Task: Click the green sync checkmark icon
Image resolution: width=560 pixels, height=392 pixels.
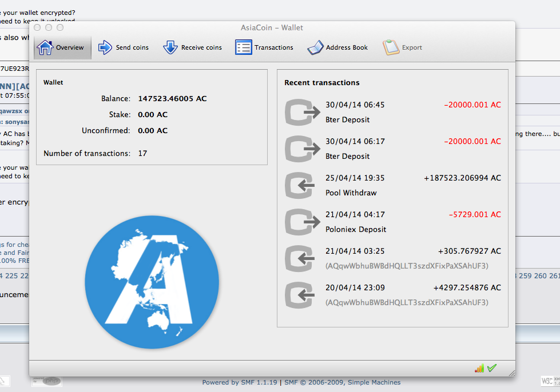Action: [492, 368]
